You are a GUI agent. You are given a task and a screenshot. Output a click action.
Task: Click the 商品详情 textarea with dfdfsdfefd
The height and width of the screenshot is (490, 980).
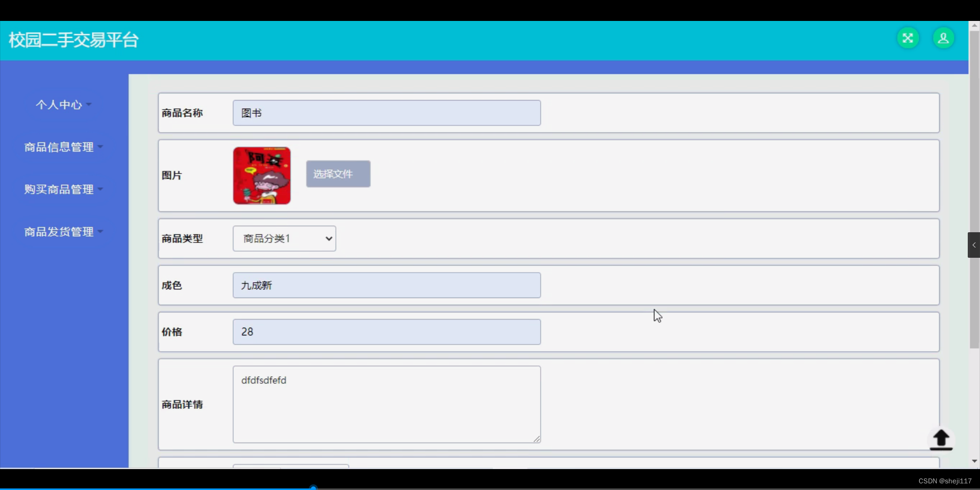click(386, 404)
